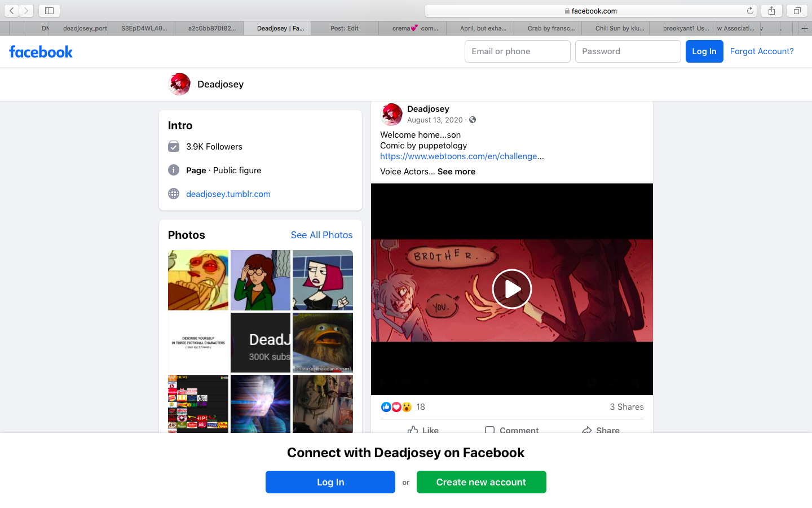Image resolution: width=812 pixels, height=508 pixels.
Task: Click the public globe icon on post
Action: (473, 120)
